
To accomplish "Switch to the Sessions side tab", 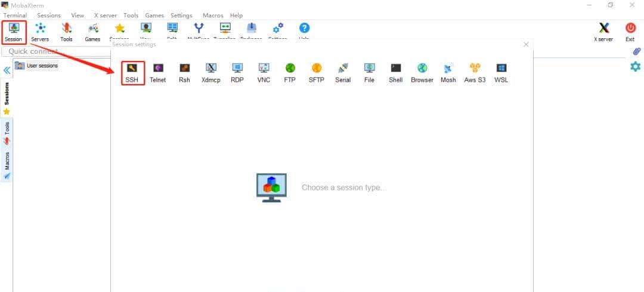I will (7, 99).
